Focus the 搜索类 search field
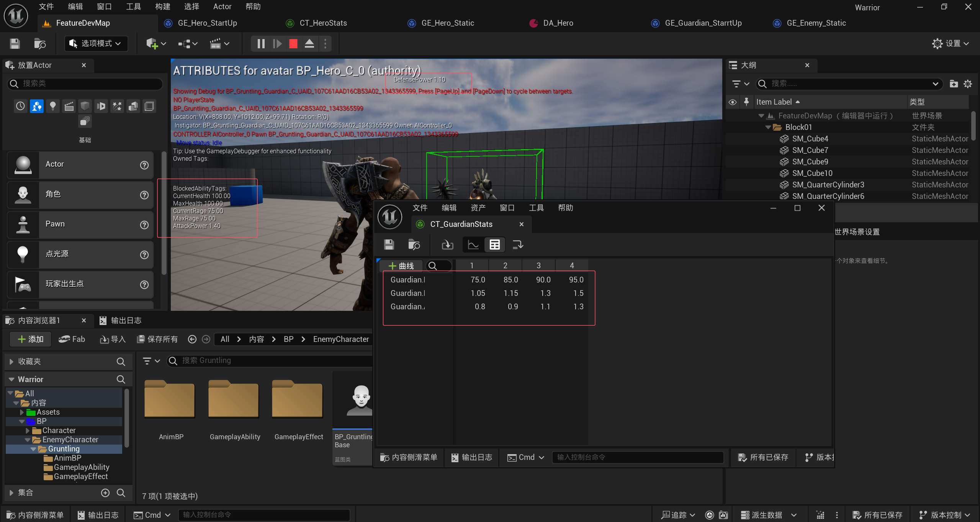Image resolution: width=980 pixels, height=522 pixels. (x=85, y=84)
